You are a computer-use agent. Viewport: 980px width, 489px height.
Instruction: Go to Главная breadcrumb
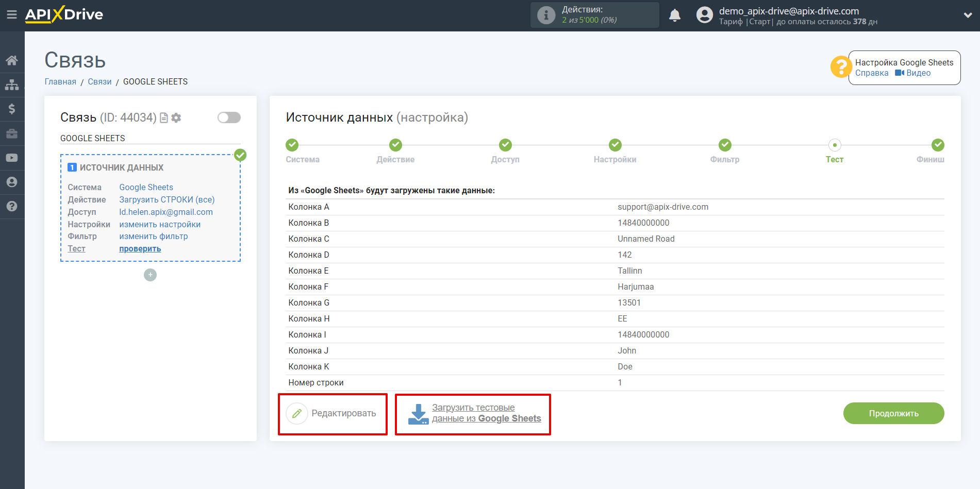point(60,81)
